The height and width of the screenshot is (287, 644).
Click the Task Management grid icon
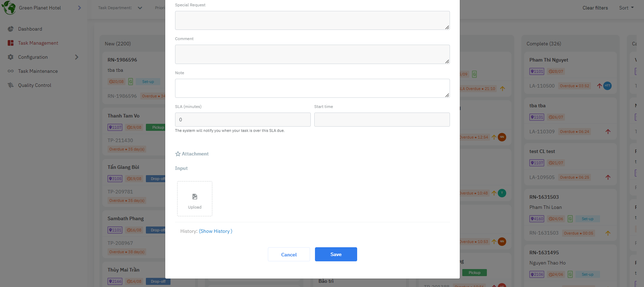(11, 43)
